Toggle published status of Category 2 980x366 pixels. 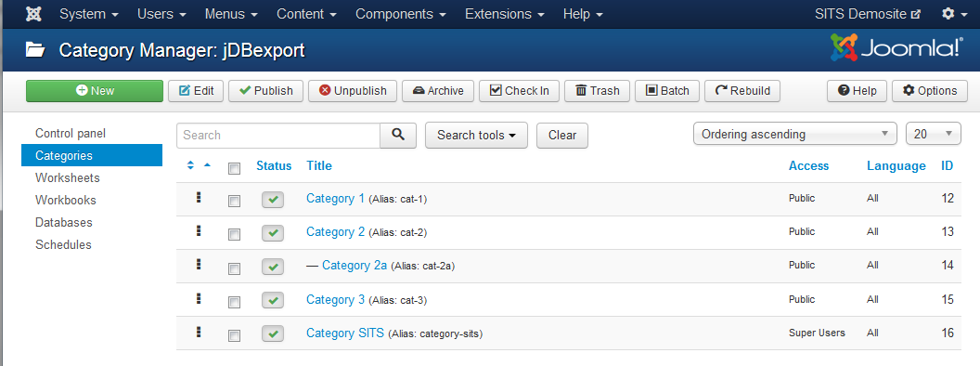[273, 233]
